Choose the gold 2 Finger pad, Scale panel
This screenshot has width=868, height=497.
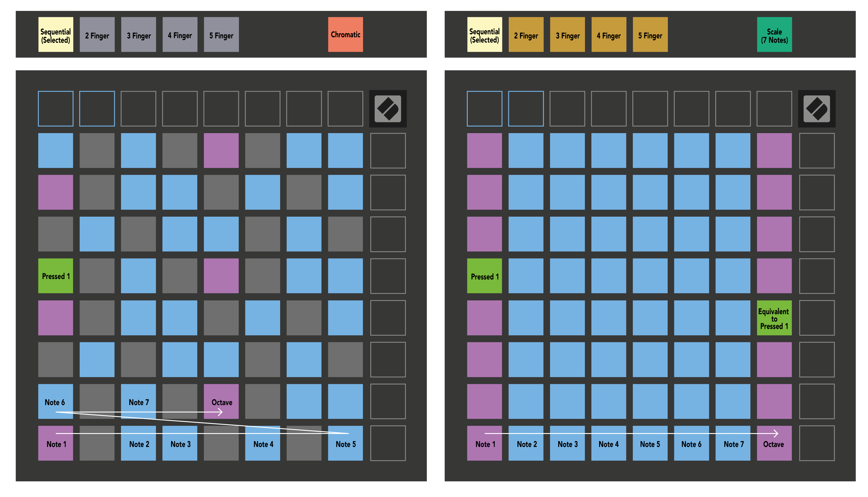tap(526, 34)
